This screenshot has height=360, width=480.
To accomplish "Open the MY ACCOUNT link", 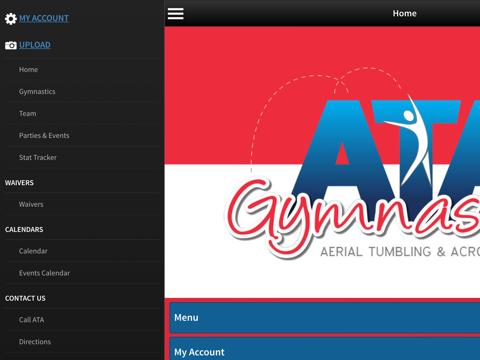I will point(44,18).
